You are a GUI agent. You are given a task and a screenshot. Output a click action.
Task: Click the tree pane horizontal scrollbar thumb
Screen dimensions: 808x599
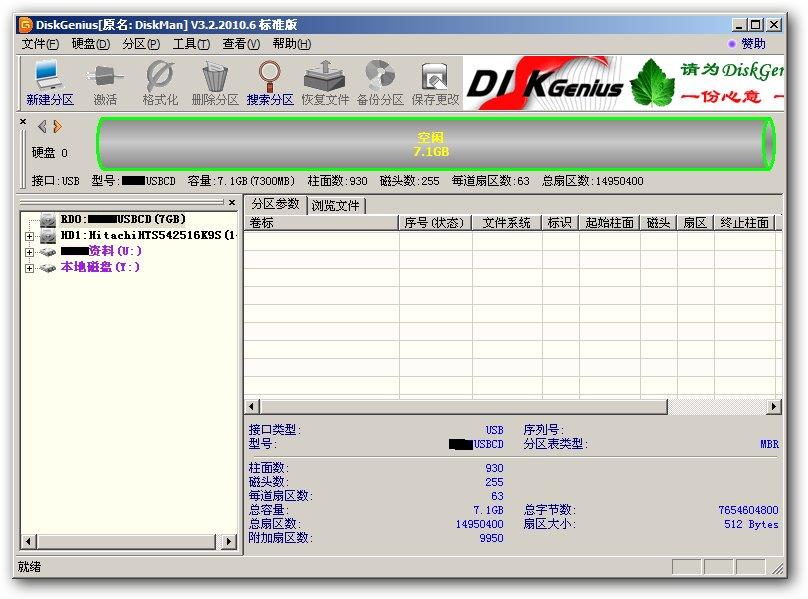pos(126,542)
